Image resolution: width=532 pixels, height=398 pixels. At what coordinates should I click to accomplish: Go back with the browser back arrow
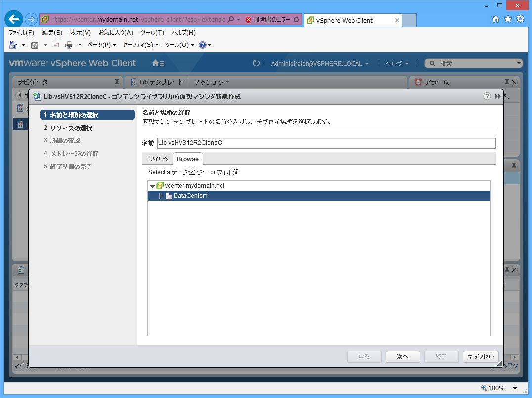(13, 19)
